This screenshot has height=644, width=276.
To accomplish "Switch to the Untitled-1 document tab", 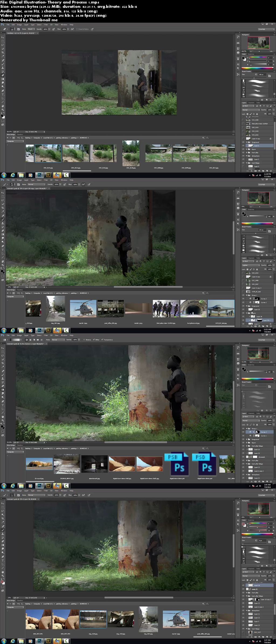I will point(22,33).
